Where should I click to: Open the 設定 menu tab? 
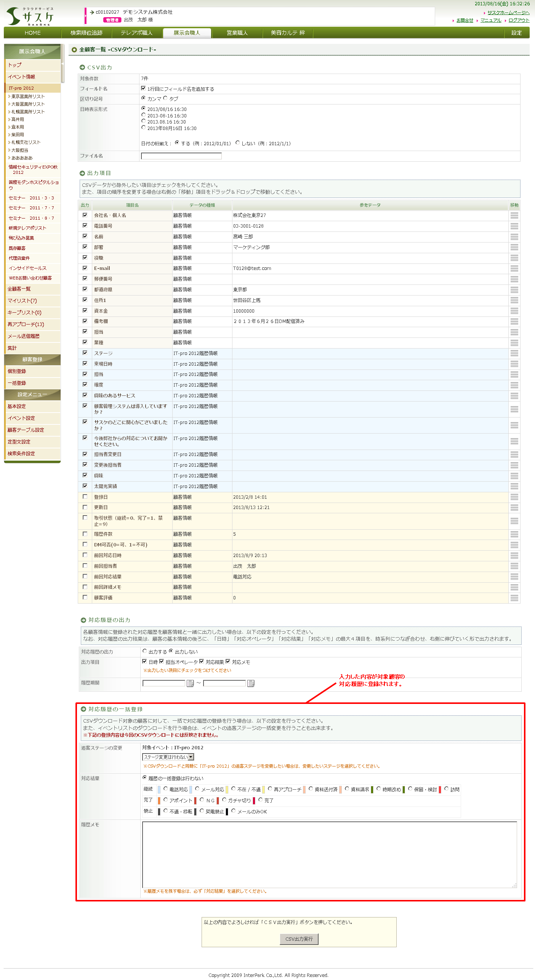(x=516, y=33)
